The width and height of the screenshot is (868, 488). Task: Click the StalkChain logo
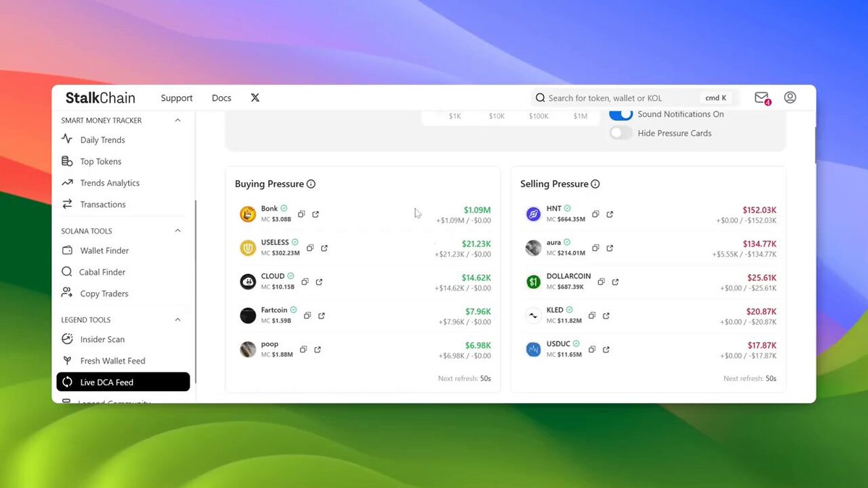point(101,98)
